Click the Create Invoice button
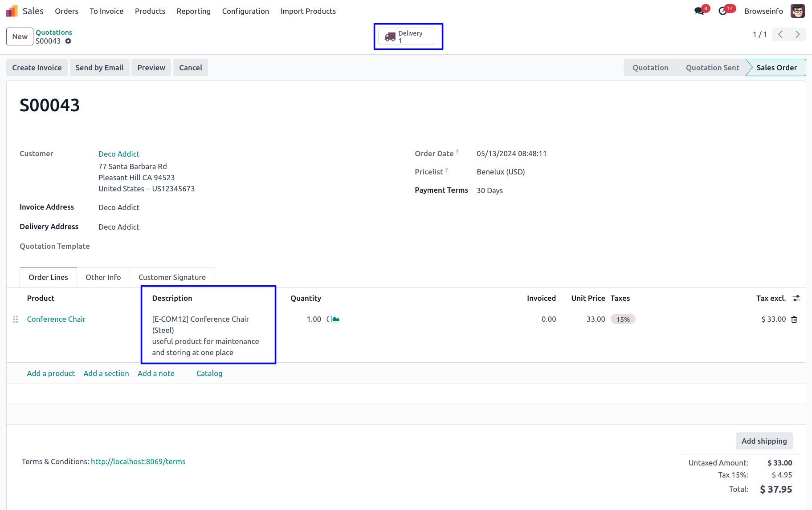This screenshot has height=510, width=812. (37, 68)
